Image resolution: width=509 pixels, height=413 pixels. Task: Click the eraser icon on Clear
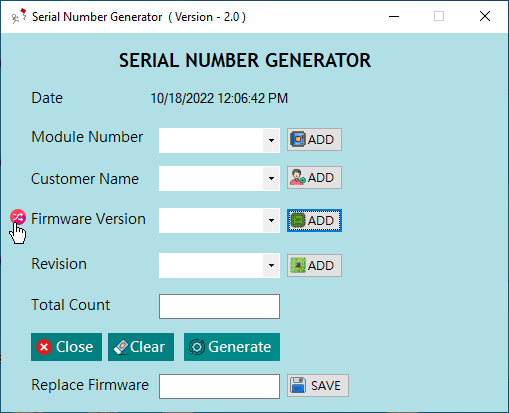(x=121, y=347)
